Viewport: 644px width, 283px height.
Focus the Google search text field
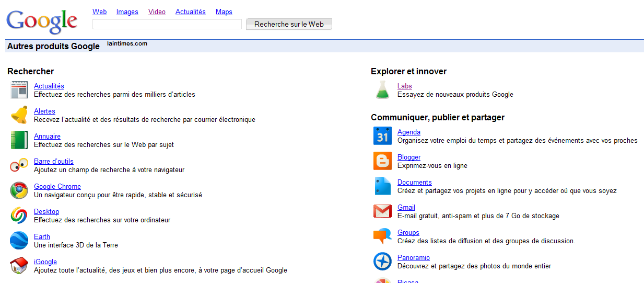(167, 24)
